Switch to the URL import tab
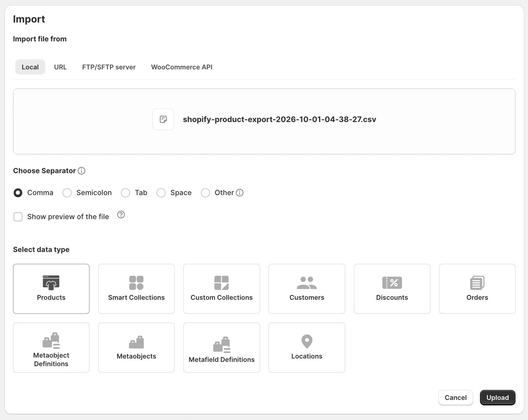This screenshot has height=420, width=528. point(60,67)
